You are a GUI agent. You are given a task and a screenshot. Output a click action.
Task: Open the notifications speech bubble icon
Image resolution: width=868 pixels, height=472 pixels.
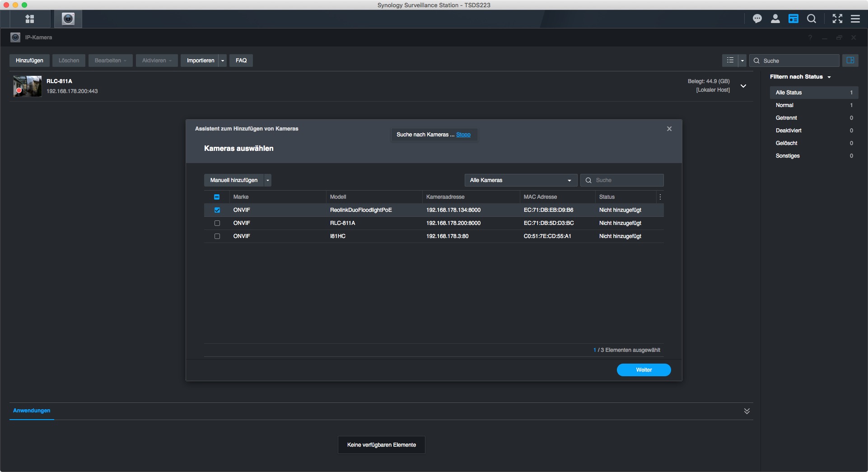click(757, 19)
